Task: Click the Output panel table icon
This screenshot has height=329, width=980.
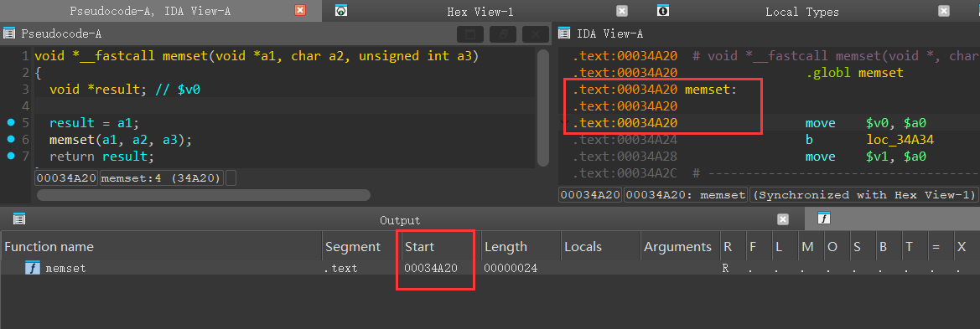Action: [x=18, y=218]
